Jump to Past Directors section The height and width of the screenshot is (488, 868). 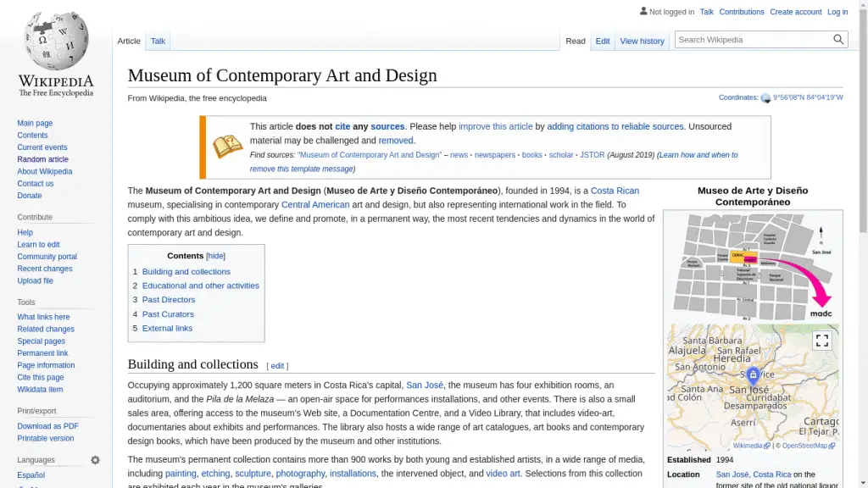pyautogui.click(x=169, y=300)
